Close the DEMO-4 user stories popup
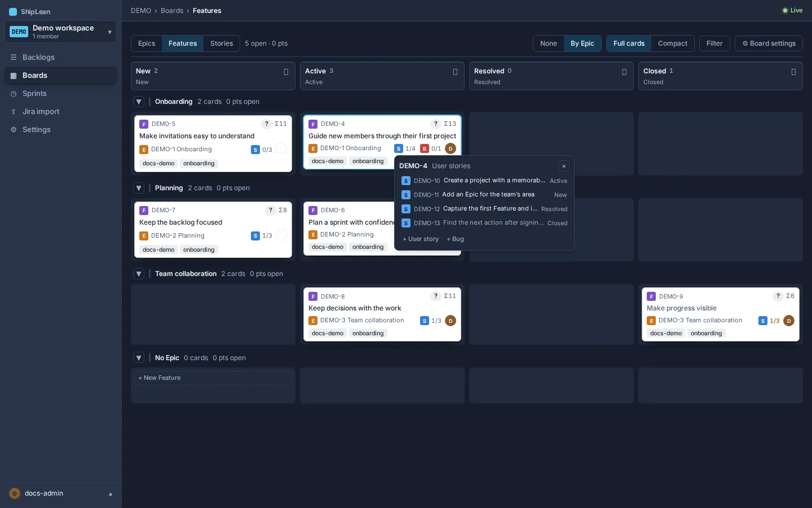The width and height of the screenshot is (812, 508). pos(563,166)
